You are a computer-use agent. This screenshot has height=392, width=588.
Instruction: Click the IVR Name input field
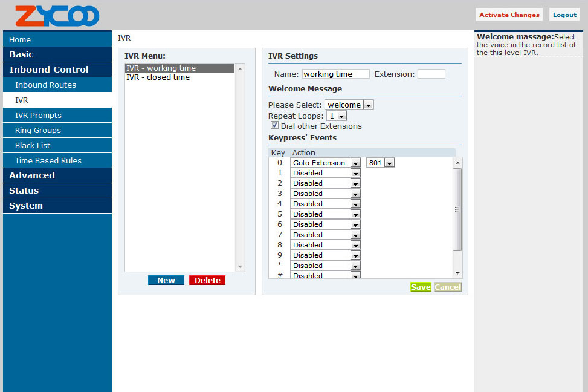(x=335, y=74)
